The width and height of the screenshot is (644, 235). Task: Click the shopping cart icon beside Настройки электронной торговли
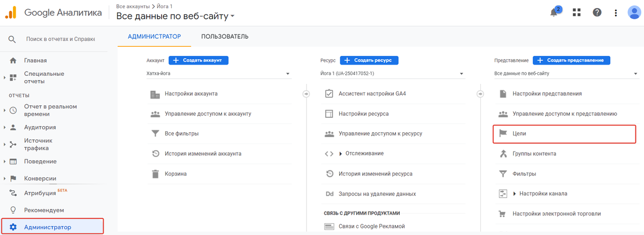[503, 213]
